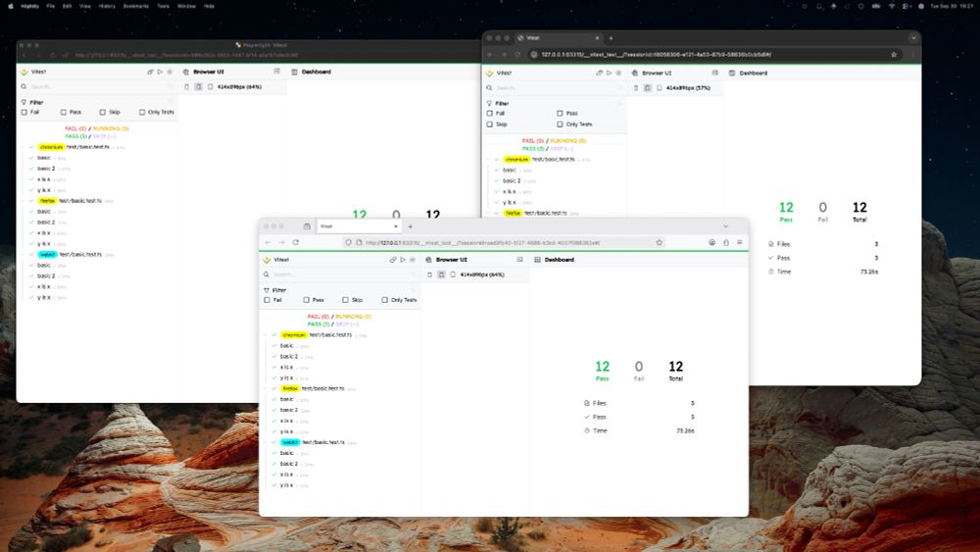This screenshot has height=552, width=980.
Task: Bookmark the page with Chrome's star icon
Action: tap(894, 54)
